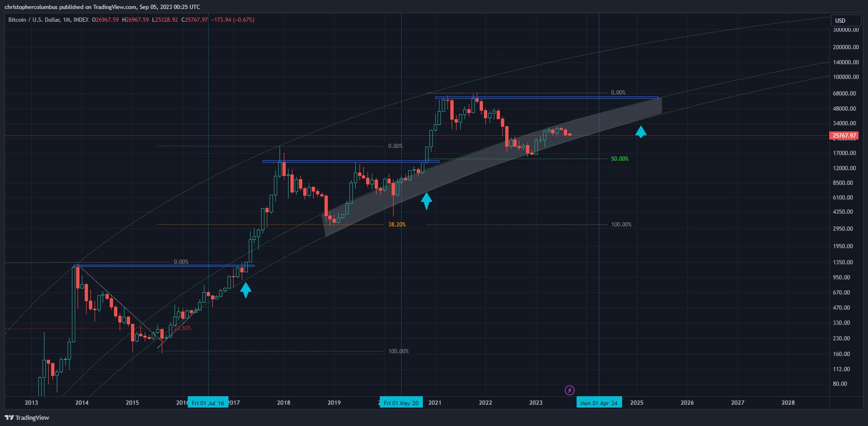Click the Bitcoin / U.S. Dollar symbol title

48,20
